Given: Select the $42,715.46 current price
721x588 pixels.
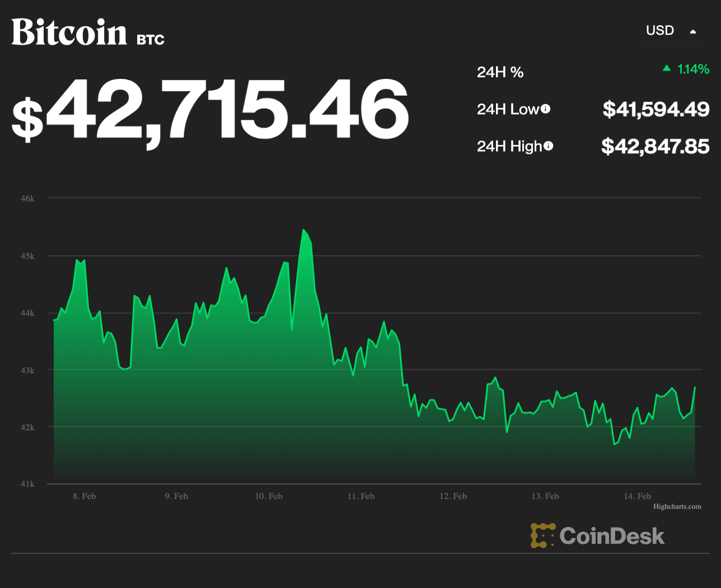Looking at the screenshot, I should 210,110.
